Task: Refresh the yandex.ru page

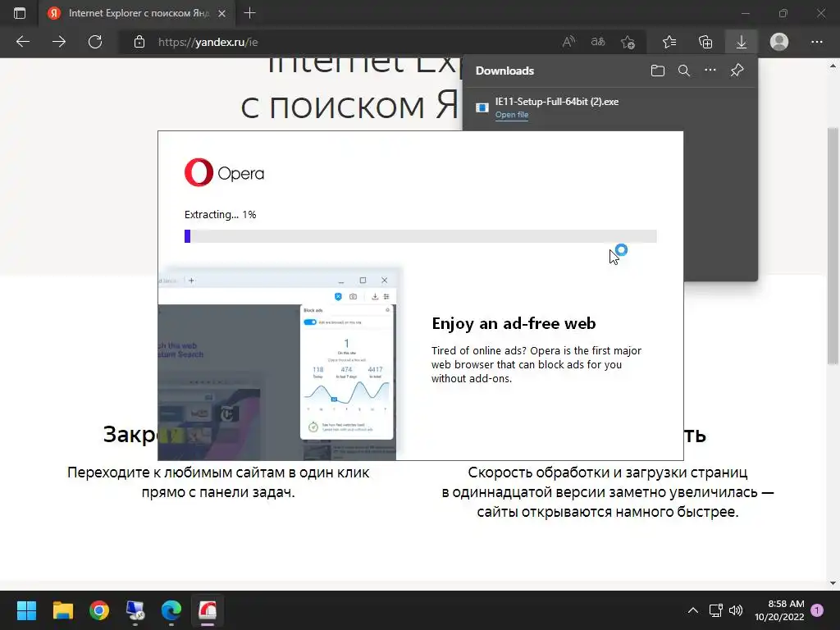Action: tap(95, 42)
